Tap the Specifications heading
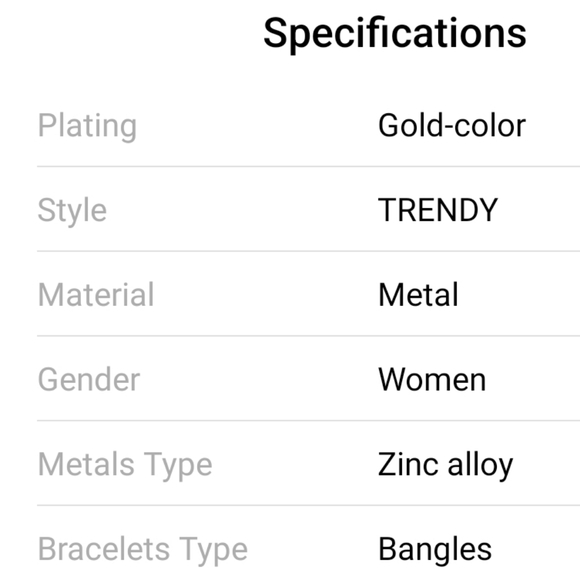580x580 pixels. (x=395, y=34)
